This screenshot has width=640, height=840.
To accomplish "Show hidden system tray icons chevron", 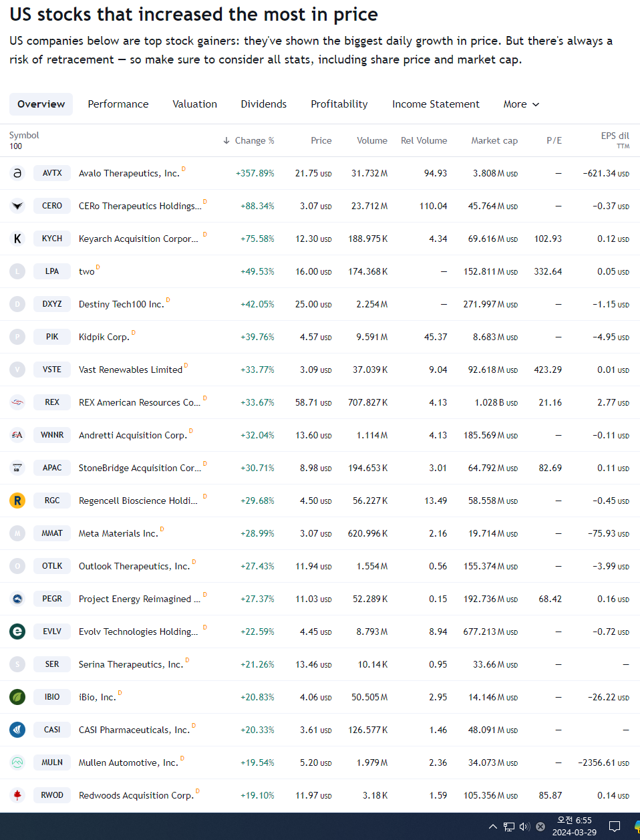I will point(493,827).
